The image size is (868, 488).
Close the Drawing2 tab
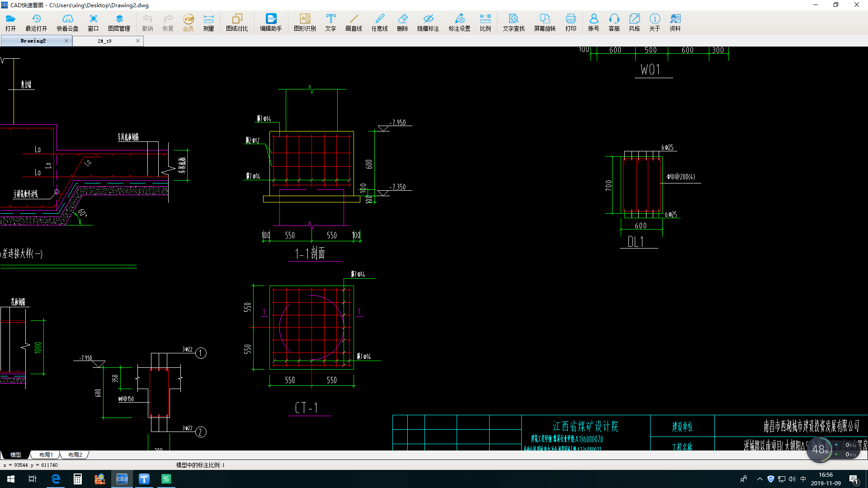coord(66,41)
